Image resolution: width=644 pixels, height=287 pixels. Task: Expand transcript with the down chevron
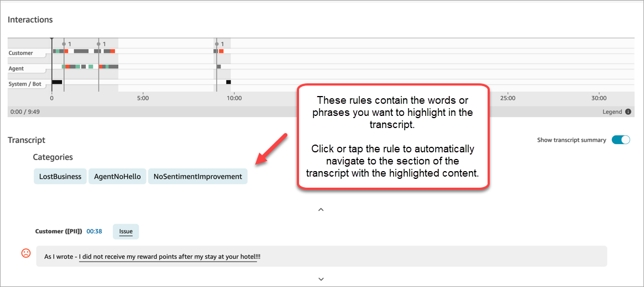321,279
